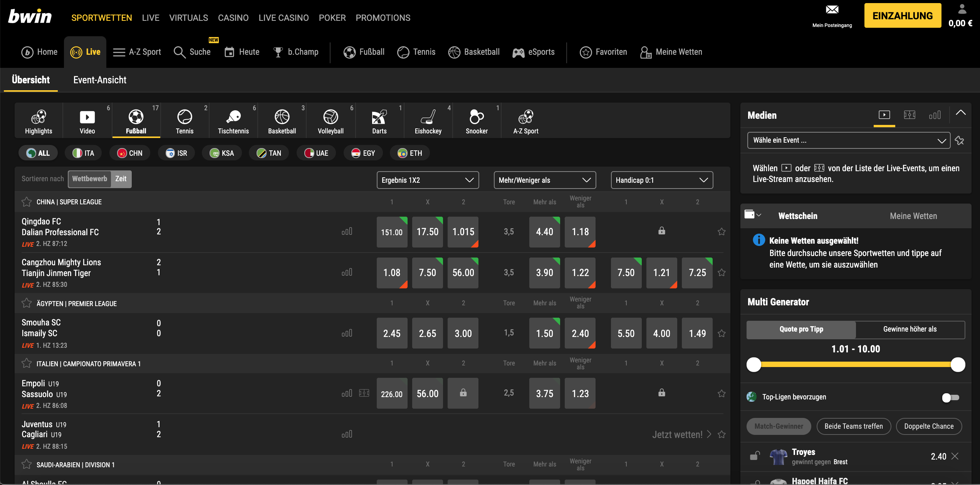980x485 pixels.
Task: Open Jetzt wetten for Juventus U19
Action: point(678,434)
